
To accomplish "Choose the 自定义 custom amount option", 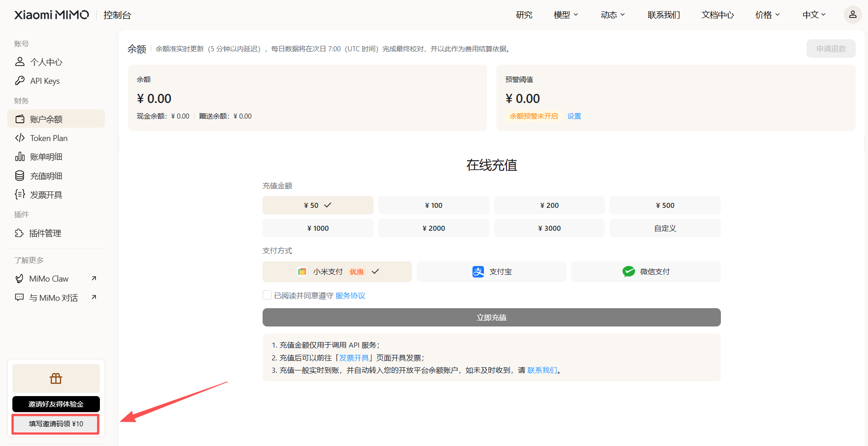I will pos(665,228).
